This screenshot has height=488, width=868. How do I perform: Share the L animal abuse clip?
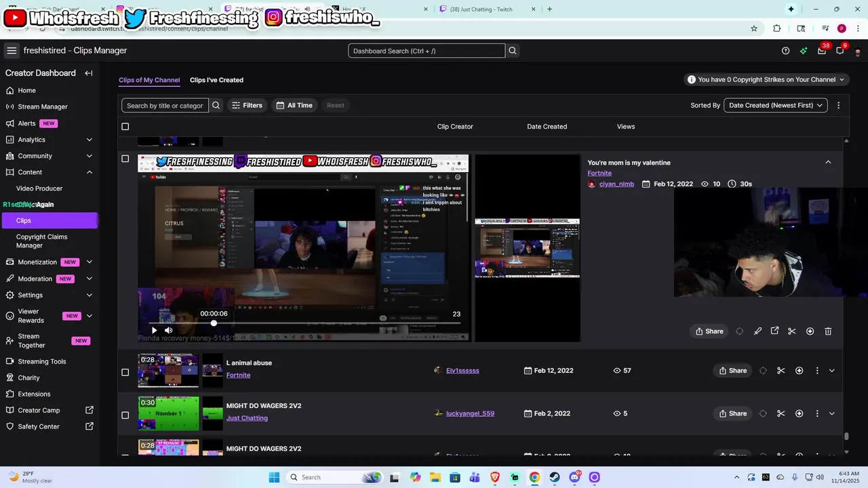tap(732, 371)
